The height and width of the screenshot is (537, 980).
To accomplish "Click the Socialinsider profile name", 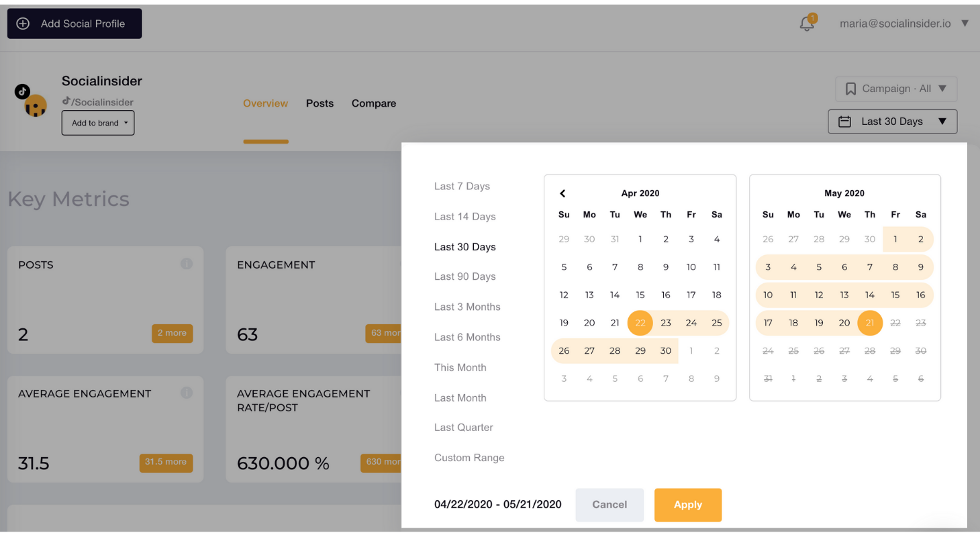I will tap(102, 81).
